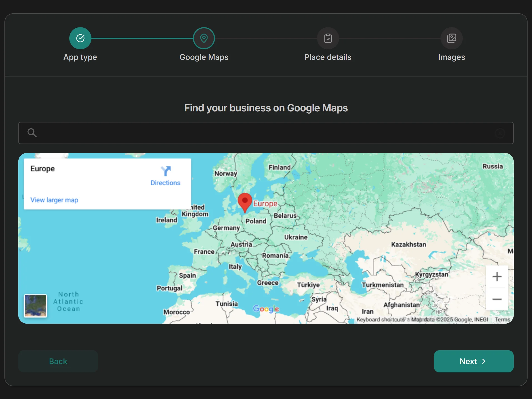Select the Google Maps step pin icon
The width and height of the screenshot is (532, 399).
click(204, 38)
